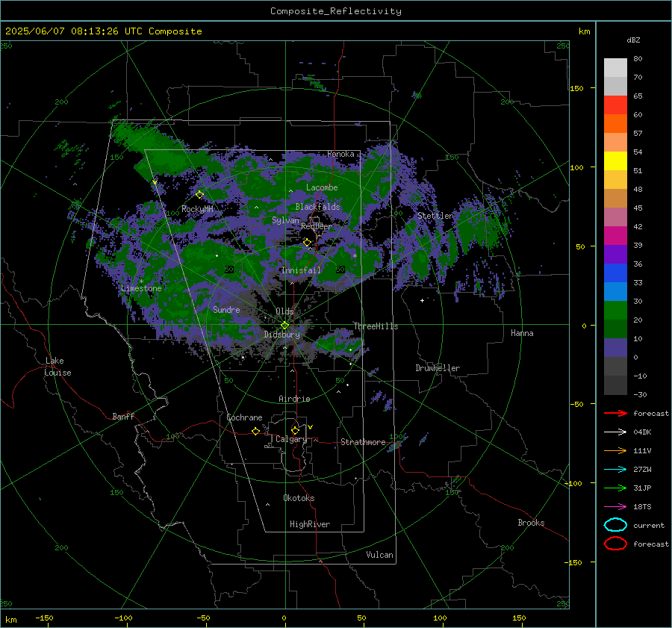Click the blue 33-36 dBZ swatch
Image resolution: width=672 pixels, height=628 pixels.
(x=615, y=273)
